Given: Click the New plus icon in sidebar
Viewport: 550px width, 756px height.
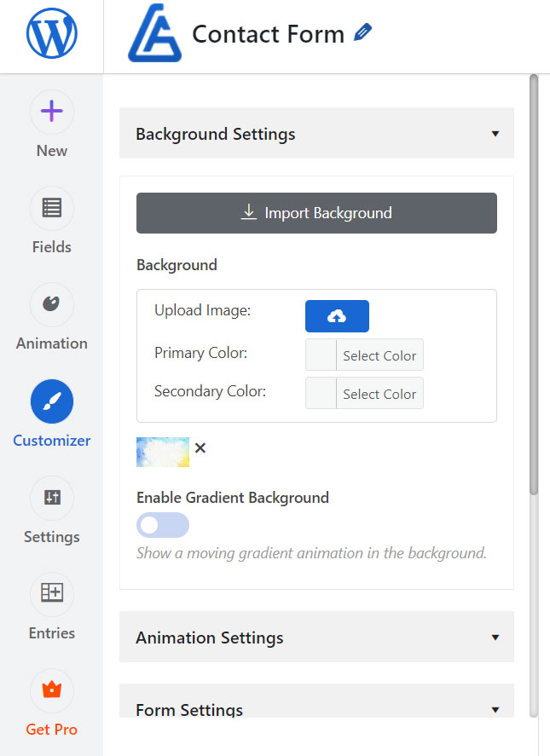Looking at the screenshot, I should (51, 112).
